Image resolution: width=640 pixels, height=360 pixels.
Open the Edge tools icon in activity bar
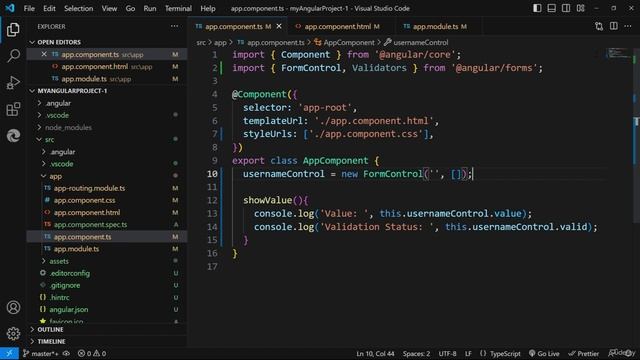coord(13,135)
